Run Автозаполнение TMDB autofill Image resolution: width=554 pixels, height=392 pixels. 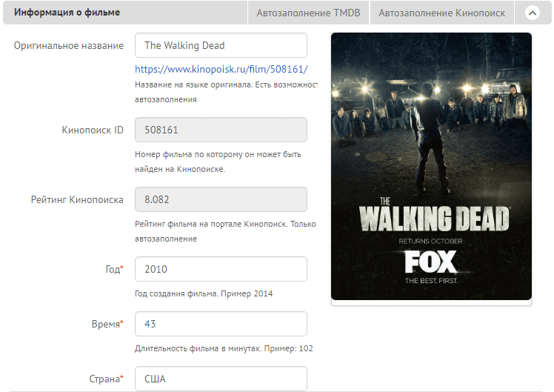[308, 13]
